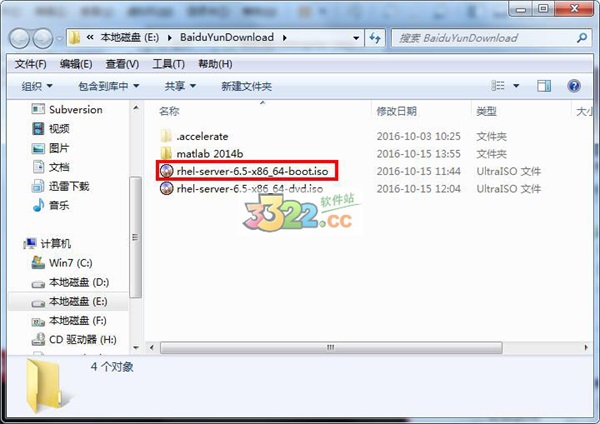Viewport: 600px width, 424px height.
Task: Open view options dropdown arrow
Action: click(516, 86)
